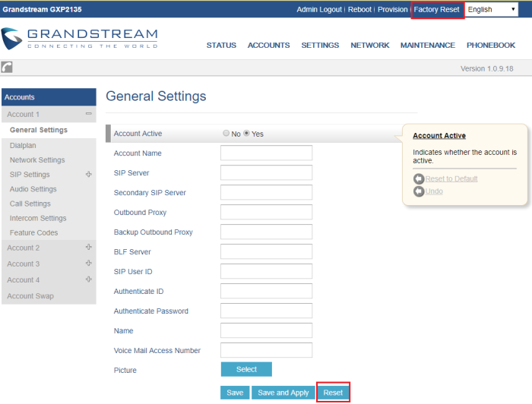Click the SIP Server input field
The height and width of the screenshot is (404, 532).
[x=266, y=173]
